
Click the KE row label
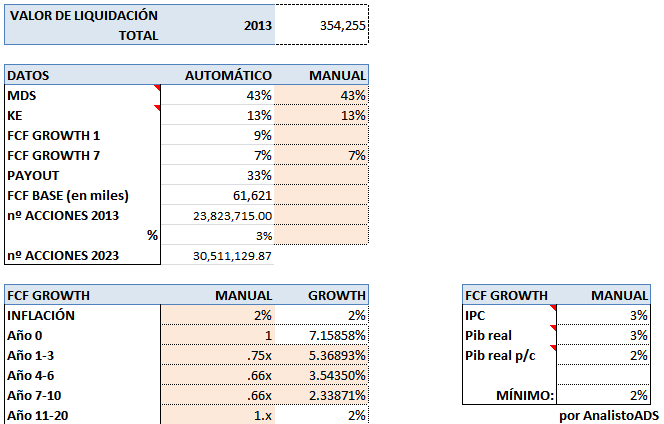pyautogui.click(x=15, y=115)
